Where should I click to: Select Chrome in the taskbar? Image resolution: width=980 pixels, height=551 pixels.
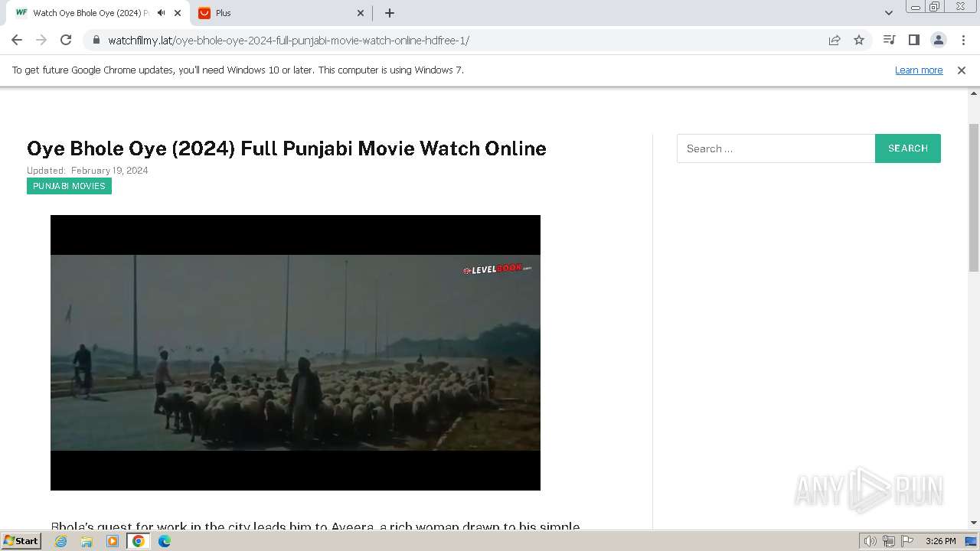[139, 541]
